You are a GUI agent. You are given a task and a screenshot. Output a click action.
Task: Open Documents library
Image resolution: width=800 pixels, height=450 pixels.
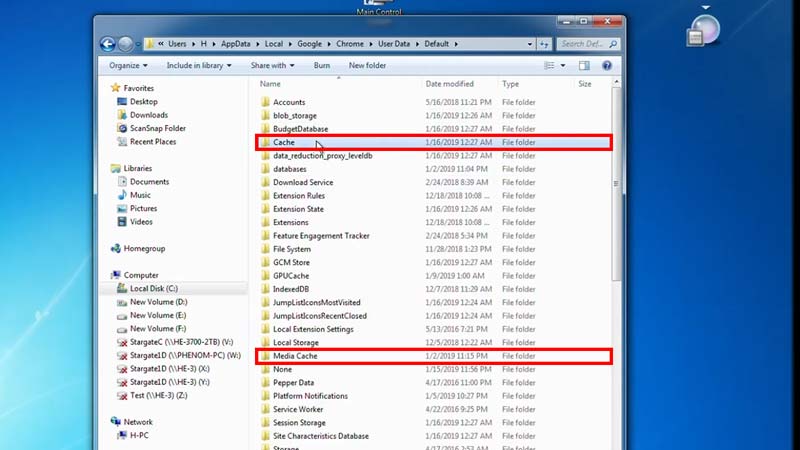click(149, 182)
